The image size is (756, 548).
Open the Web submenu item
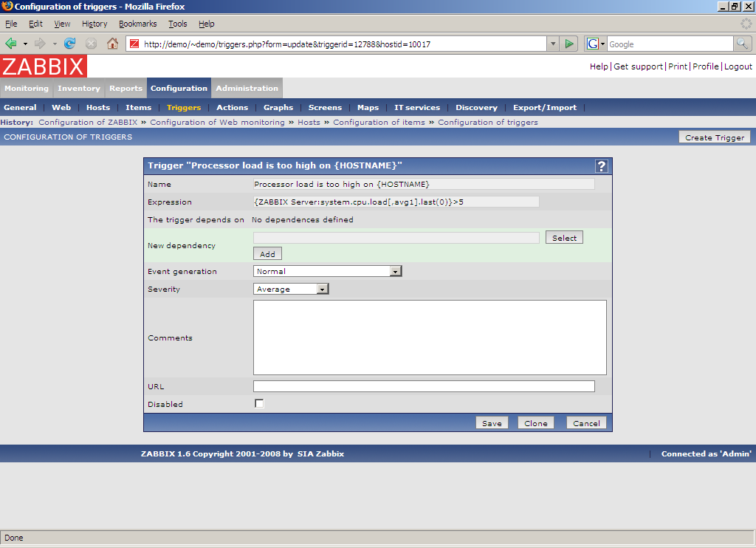[61, 108]
